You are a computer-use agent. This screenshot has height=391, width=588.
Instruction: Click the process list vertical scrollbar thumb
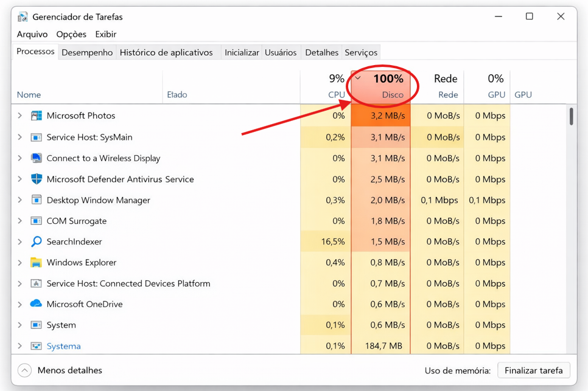click(x=571, y=116)
